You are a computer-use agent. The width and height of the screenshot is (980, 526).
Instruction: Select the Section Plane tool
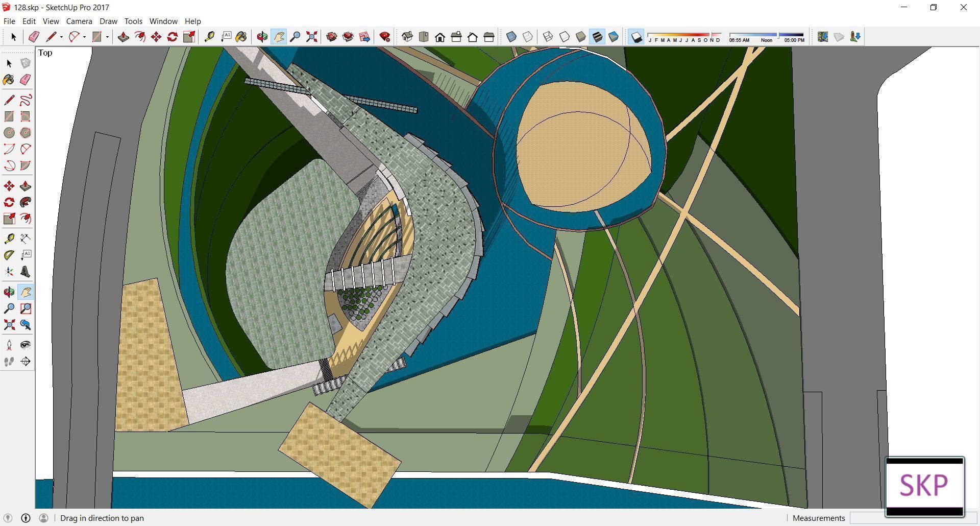[x=26, y=362]
